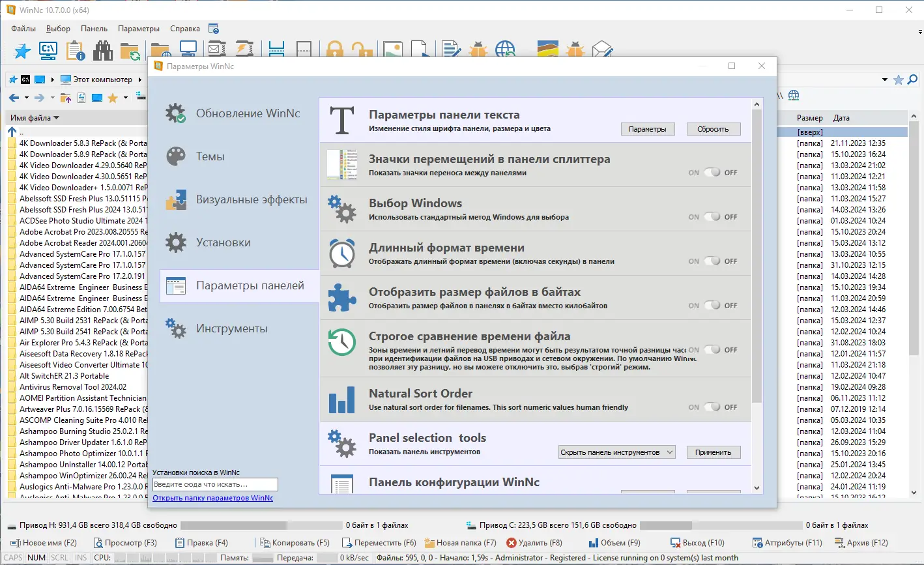The image size is (924, 565).
Task: Toggle the Natural Sort Order switch
Action: coord(713,407)
